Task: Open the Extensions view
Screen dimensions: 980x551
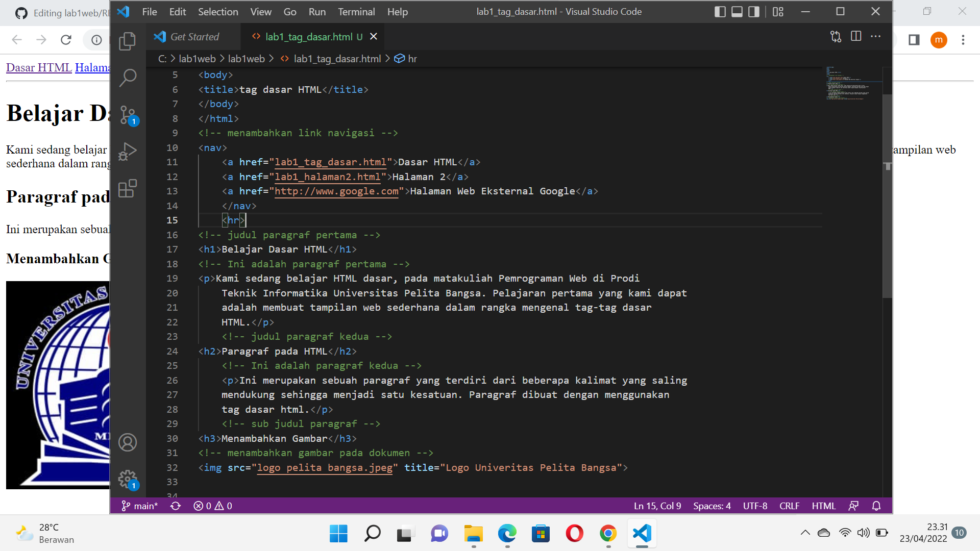Action: click(x=127, y=188)
